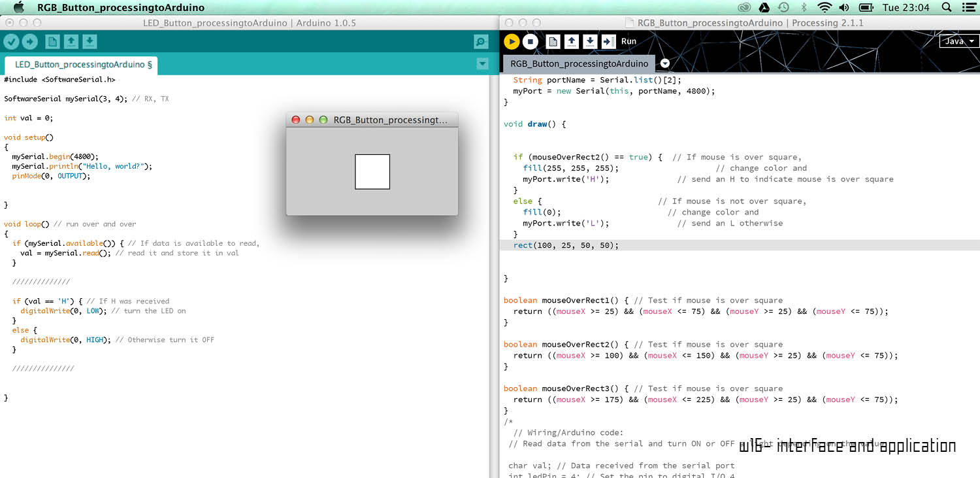The height and width of the screenshot is (478, 980).
Task: Click the line 'String portName = Serial.list()[2];'
Action: pyautogui.click(x=597, y=80)
